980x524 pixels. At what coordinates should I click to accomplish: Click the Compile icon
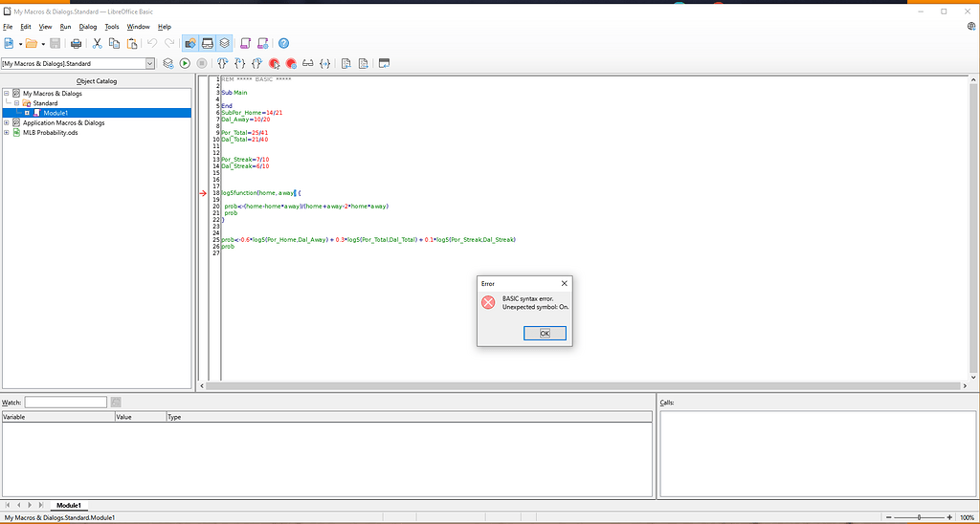tap(168, 63)
